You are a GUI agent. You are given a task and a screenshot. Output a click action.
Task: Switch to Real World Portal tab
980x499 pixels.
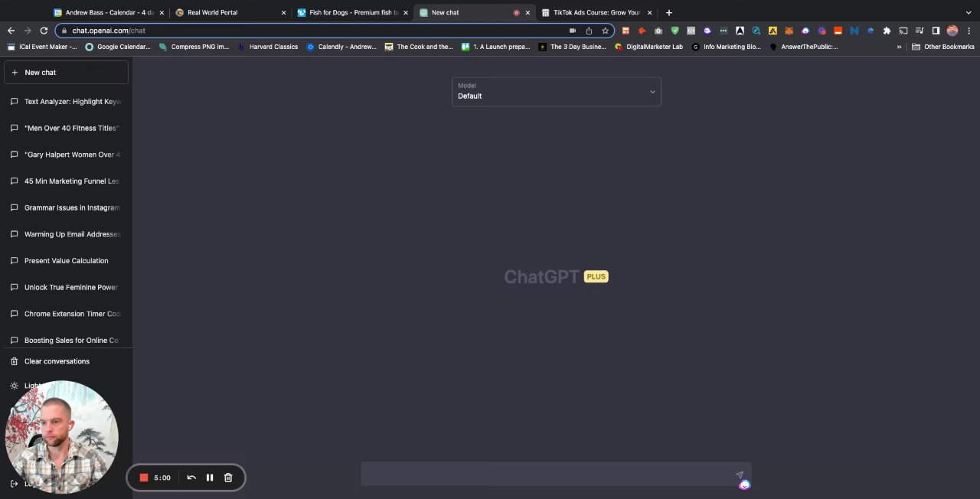pos(230,12)
